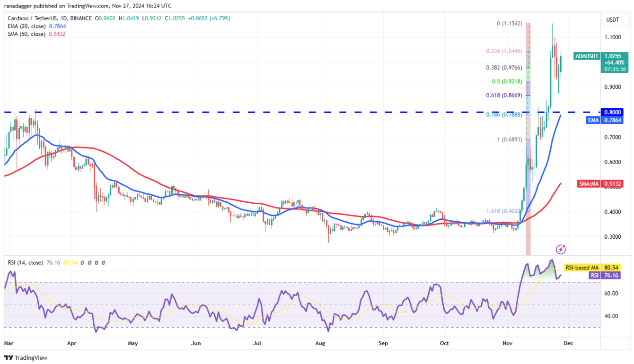Screen dimensions: 634x364
Task: Click Nov on the time axis
Action: (x=508, y=343)
